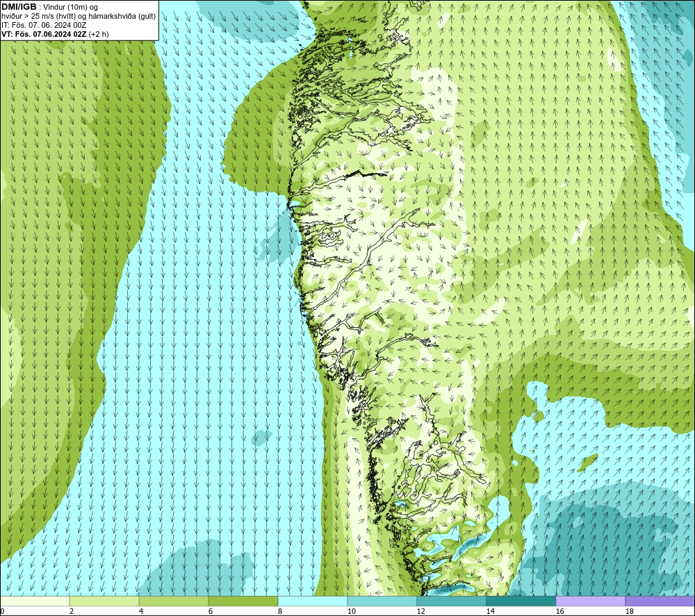Click the legend label '14'

[490, 611]
